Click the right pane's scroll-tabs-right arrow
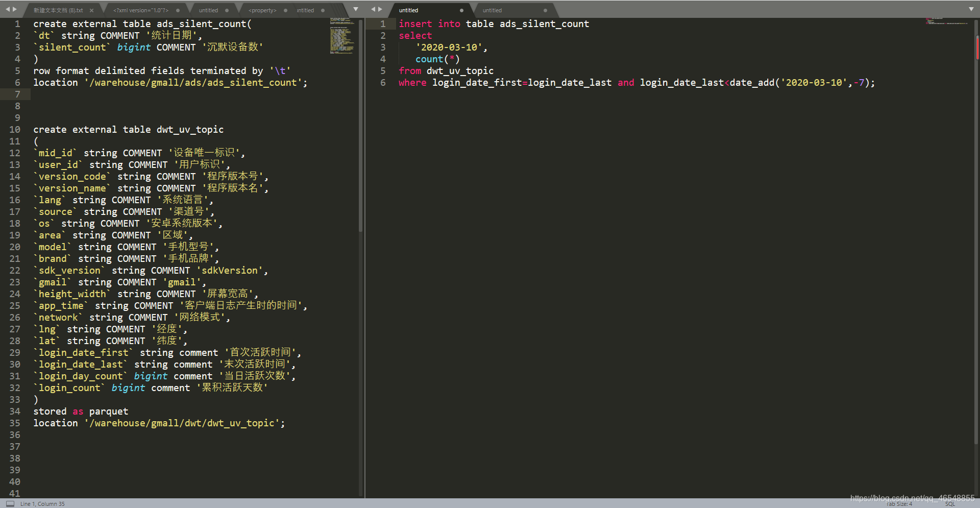The image size is (980, 508). coord(380,9)
